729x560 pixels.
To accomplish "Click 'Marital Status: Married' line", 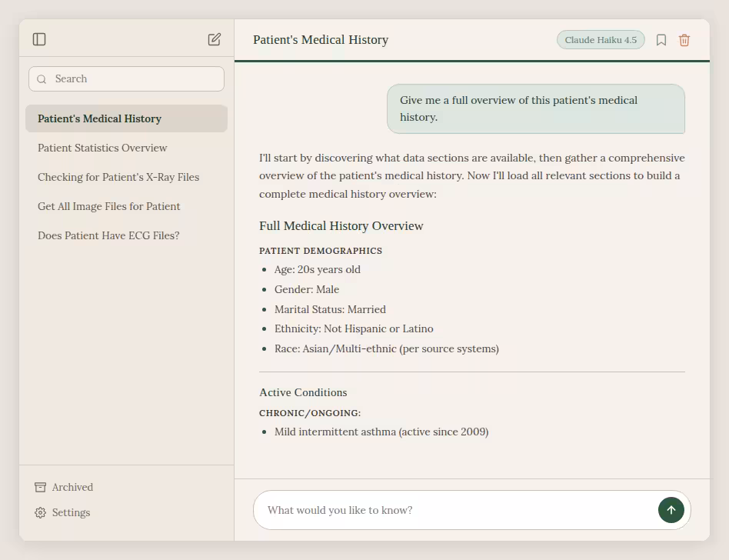I will tap(330, 309).
